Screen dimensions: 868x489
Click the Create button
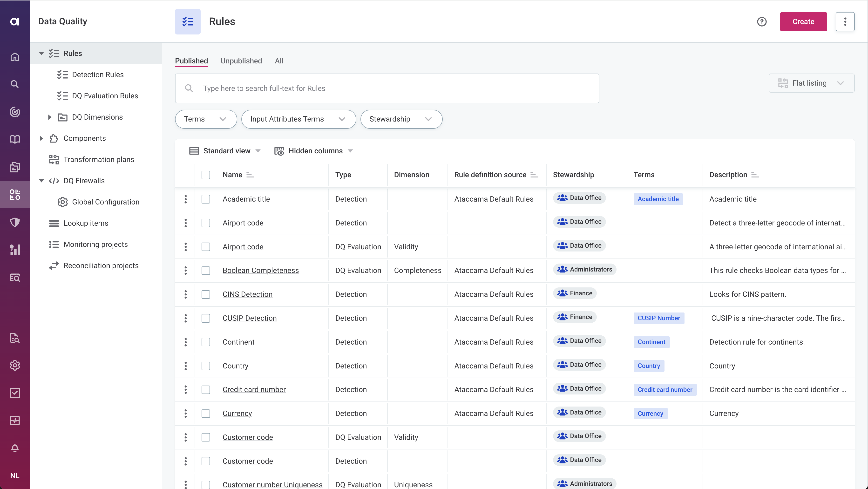[803, 21]
